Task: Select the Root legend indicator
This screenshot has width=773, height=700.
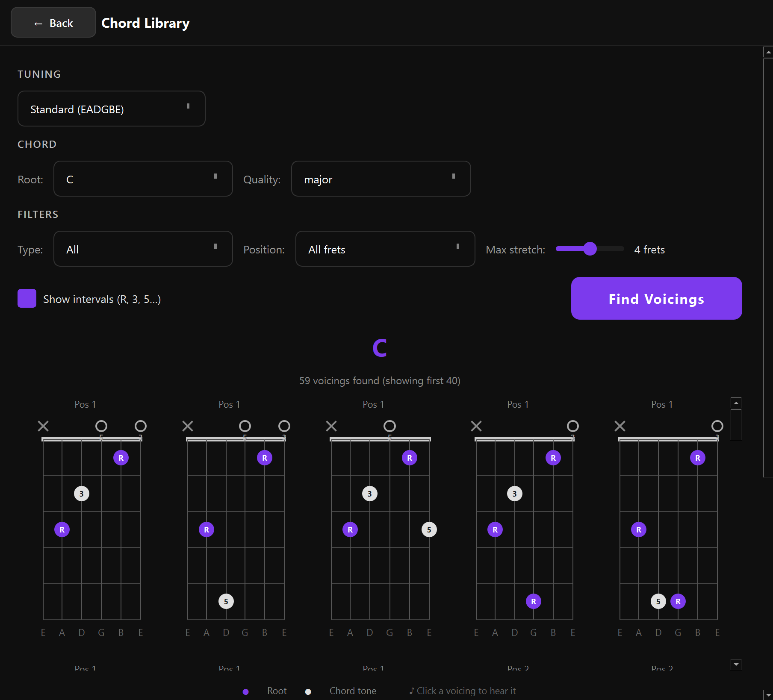Action: click(246, 691)
